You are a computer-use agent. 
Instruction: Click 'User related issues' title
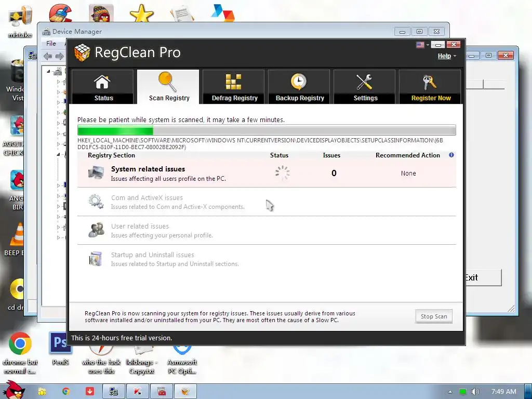coord(140,227)
